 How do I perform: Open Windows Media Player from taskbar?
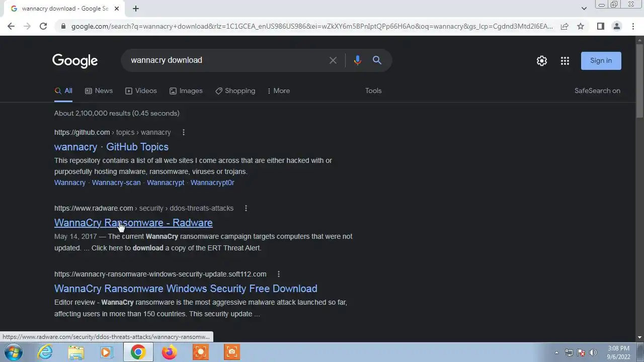[x=107, y=352]
